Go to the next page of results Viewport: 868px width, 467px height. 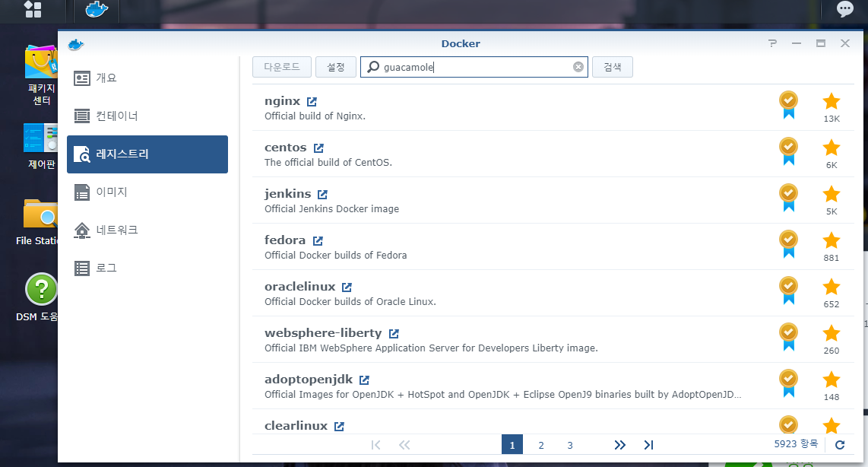click(620, 445)
